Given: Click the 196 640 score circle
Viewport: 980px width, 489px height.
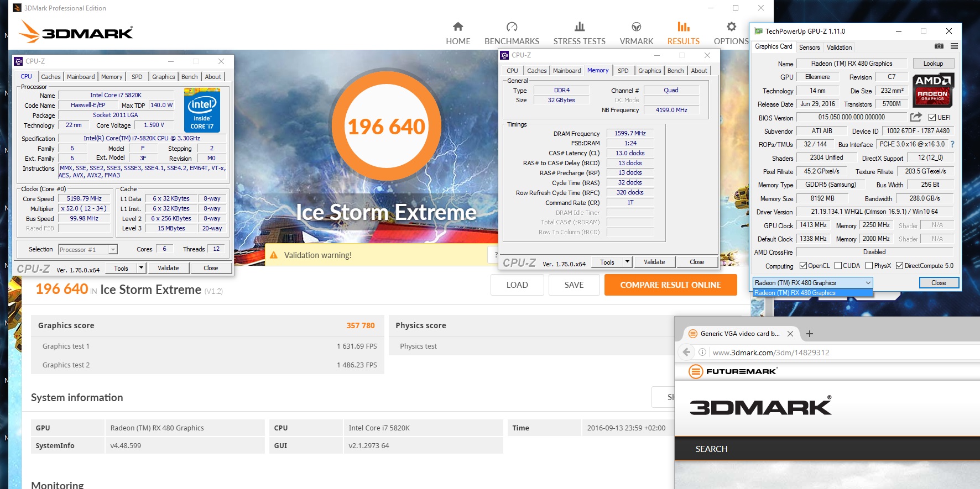Looking at the screenshot, I should coord(386,127).
